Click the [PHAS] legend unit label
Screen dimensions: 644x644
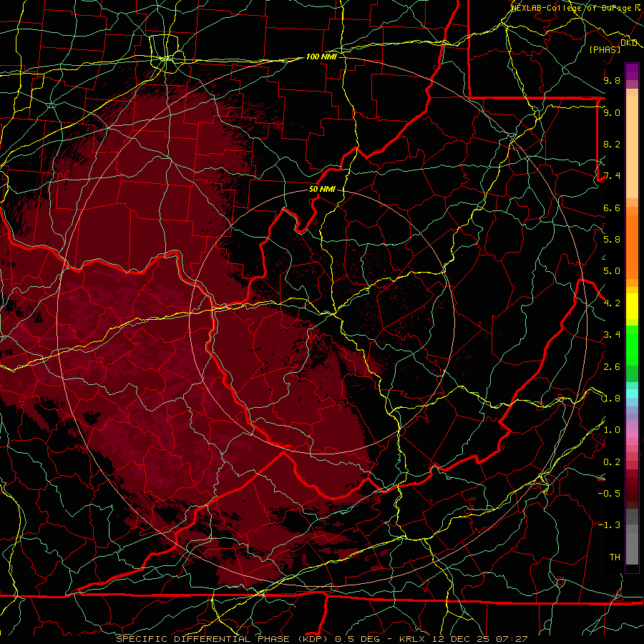605,49
